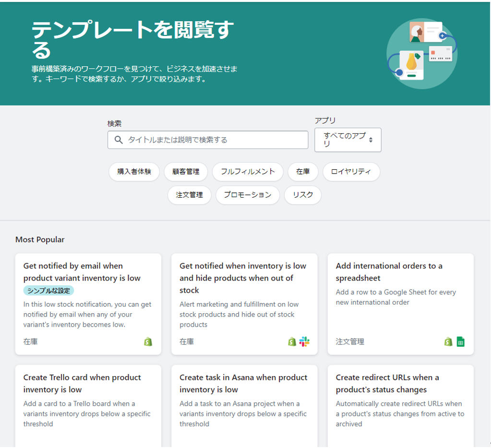The image size is (491, 448).
Task: Click description 'Alert marketing and fulfillment on low stock'
Action: point(239,314)
